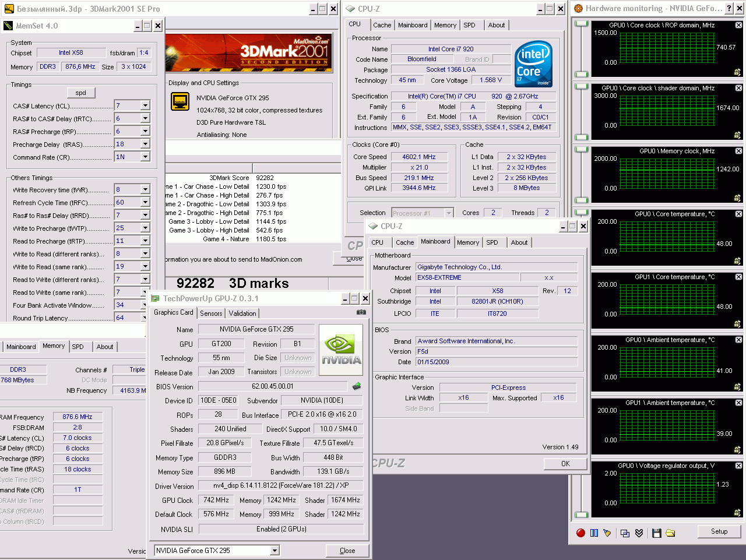Click the NVIDIA SLI status Enabled (2 GPUs)
Viewport: 746px width, 560px height.
click(x=281, y=529)
